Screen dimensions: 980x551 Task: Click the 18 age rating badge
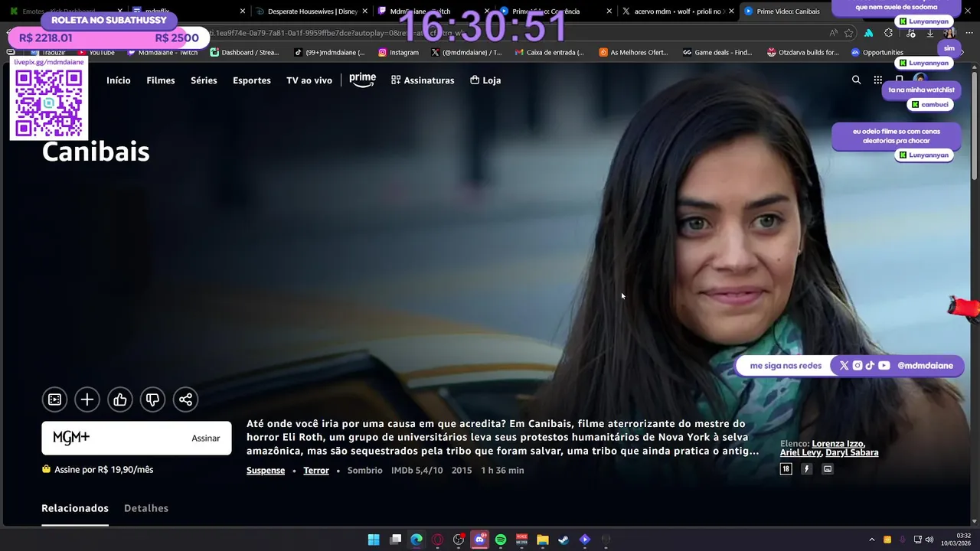[x=786, y=469]
